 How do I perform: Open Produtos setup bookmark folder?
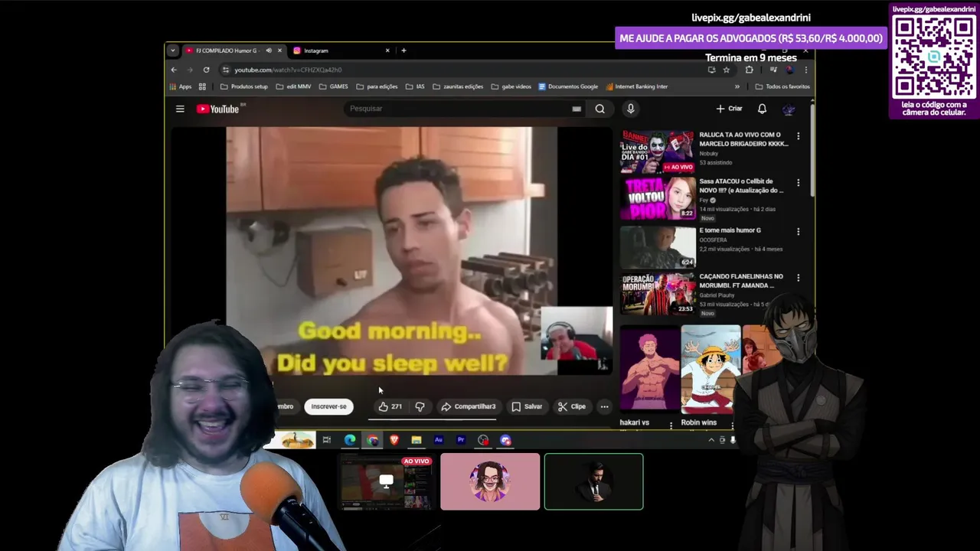coord(243,86)
